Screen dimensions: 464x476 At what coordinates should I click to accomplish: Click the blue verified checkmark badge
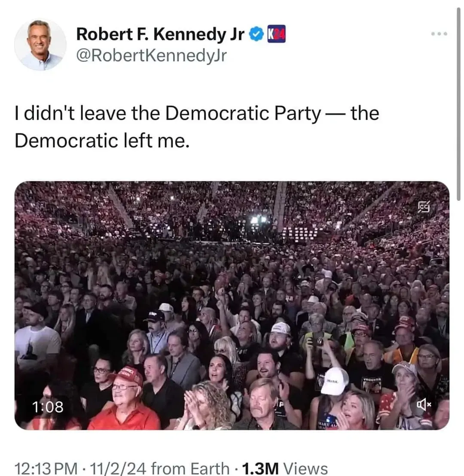[256, 34]
